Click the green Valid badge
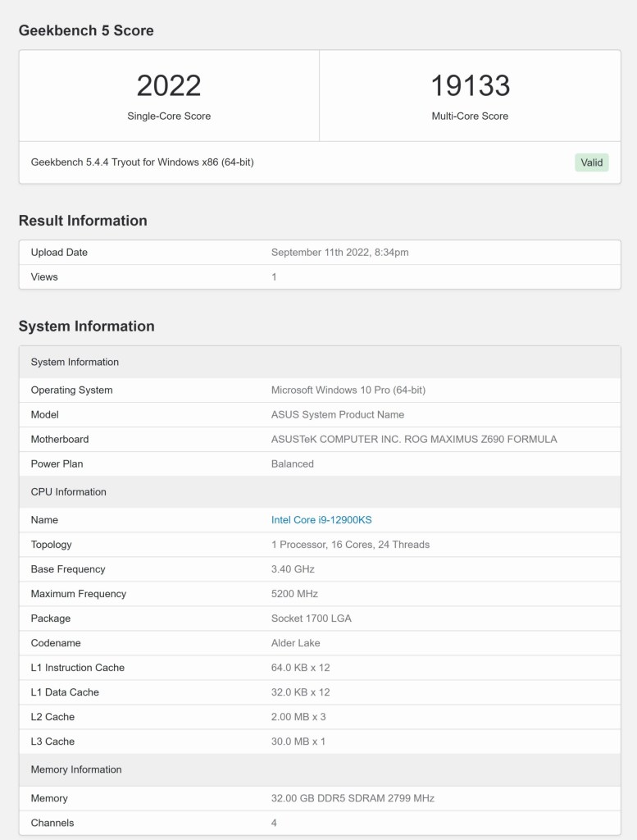637x840 pixels. (x=592, y=162)
